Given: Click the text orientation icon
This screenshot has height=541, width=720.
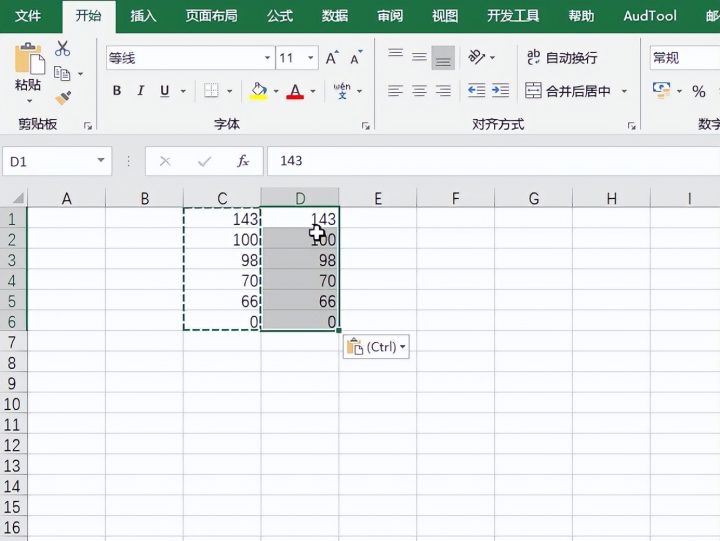Looking at the screenshot, I should tap(477, 57).
